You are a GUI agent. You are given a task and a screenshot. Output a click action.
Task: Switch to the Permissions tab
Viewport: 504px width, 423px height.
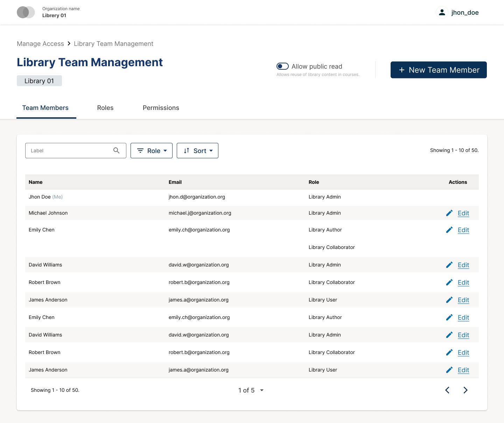pos(161,108)
